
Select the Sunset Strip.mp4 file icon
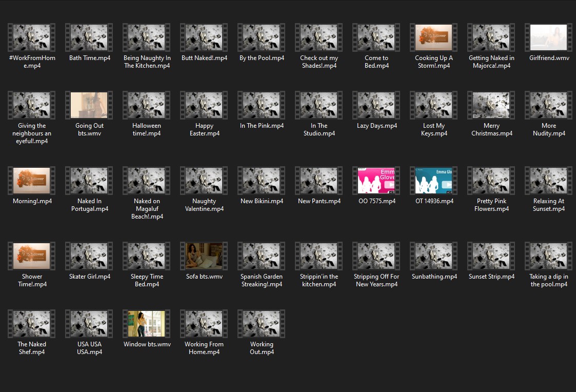point(491,256)
